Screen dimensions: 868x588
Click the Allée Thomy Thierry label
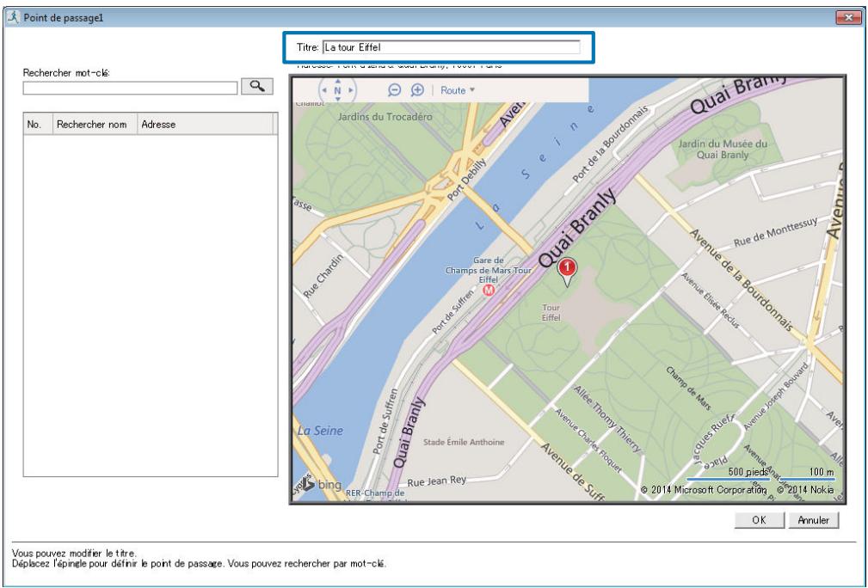point(607,419)
